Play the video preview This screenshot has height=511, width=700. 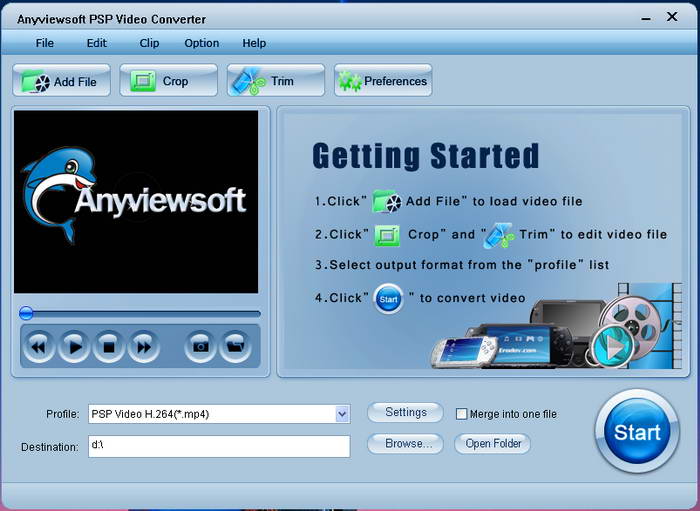click(x=74, y=346)
